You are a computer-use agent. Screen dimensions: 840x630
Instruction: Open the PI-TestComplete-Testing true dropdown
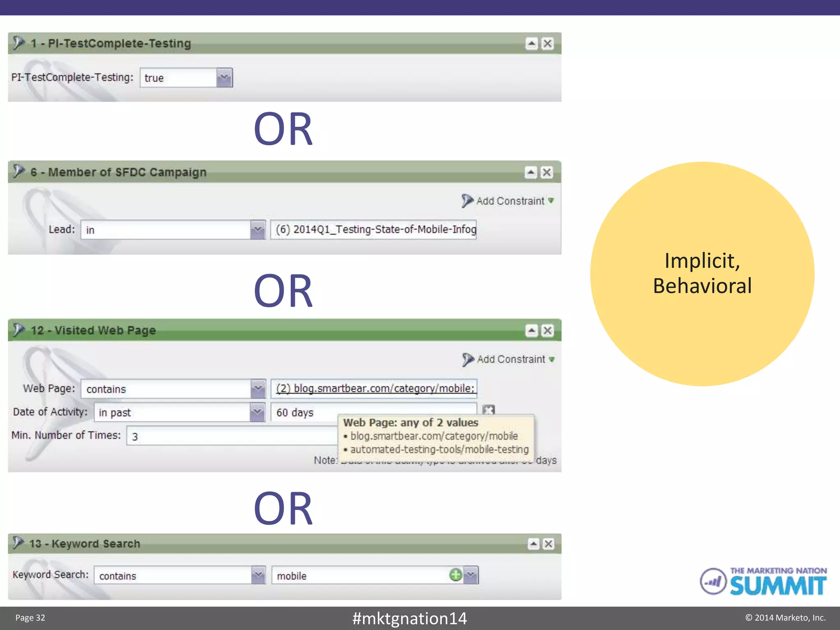[224, 78]
